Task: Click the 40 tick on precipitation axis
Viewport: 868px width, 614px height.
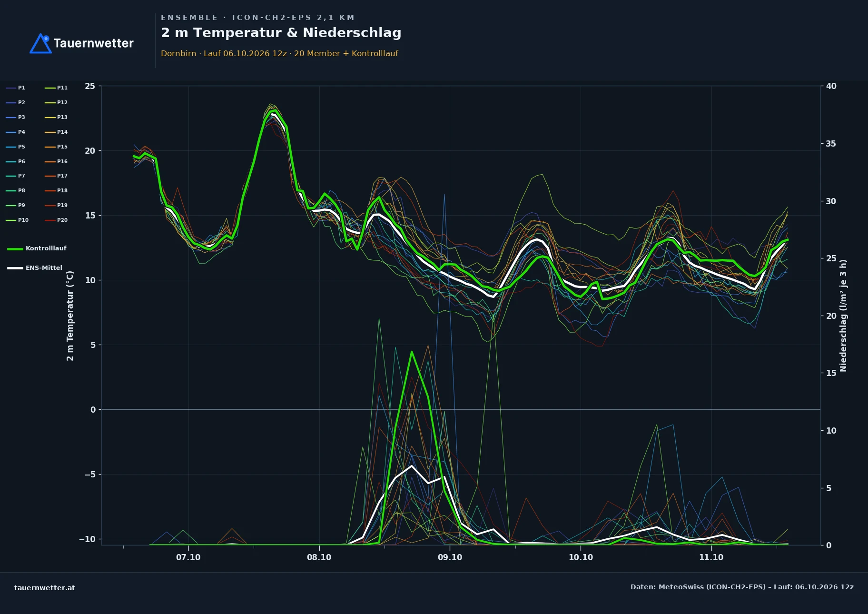Action: point(831,86)
